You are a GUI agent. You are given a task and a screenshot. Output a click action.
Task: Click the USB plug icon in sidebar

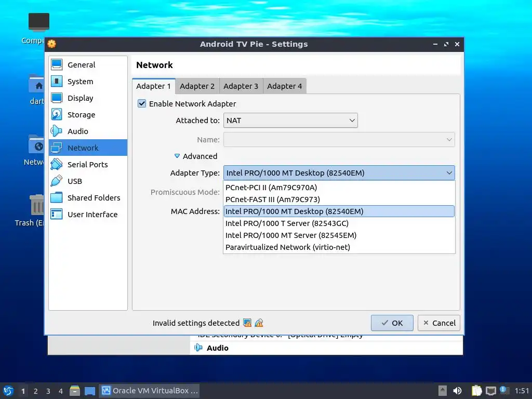(57, 181)
